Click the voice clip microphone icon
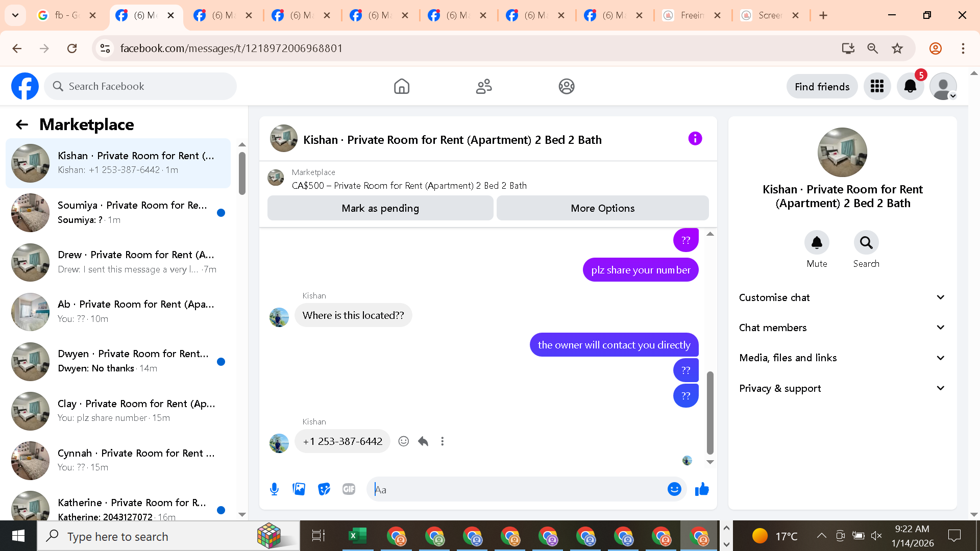980x551 pixels. [274, 489]
